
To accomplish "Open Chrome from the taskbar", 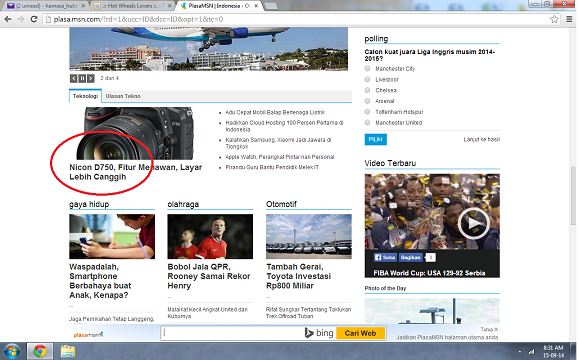I will point(40,351).
